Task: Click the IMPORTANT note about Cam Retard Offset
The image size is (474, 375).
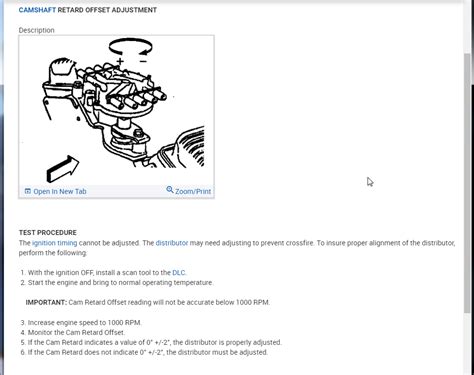Action: tap(148, 303)
